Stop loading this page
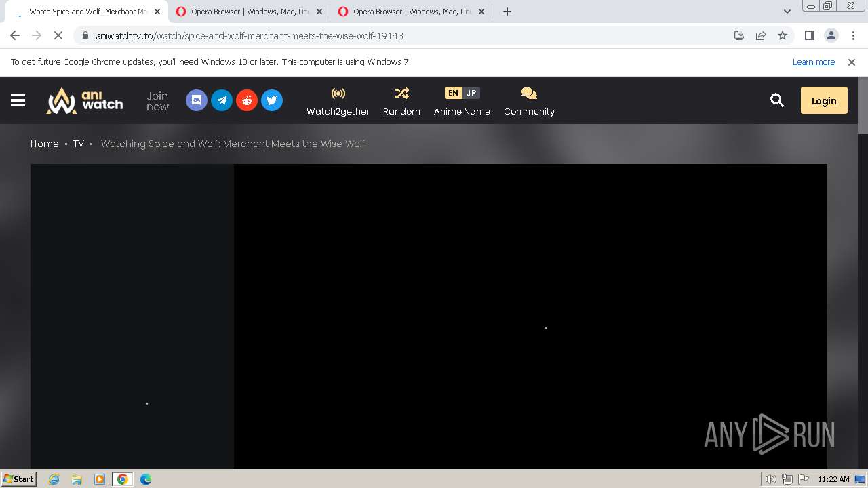 point(58,35)
